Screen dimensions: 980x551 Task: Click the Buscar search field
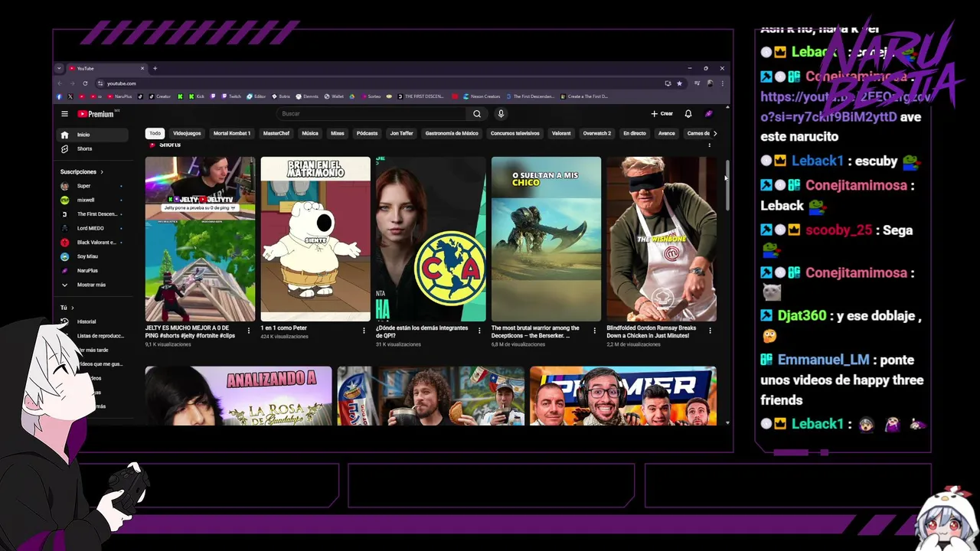[371, 114]
